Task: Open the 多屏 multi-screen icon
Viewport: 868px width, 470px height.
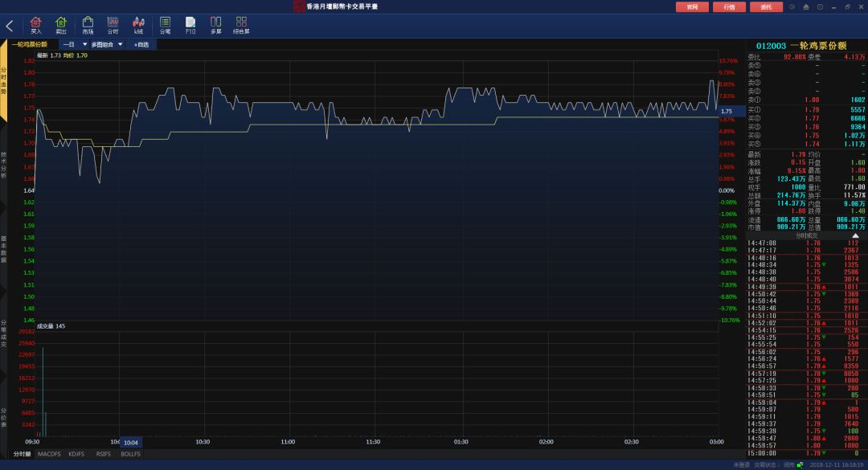Action: pyautogui.click(x=216, y=26)
